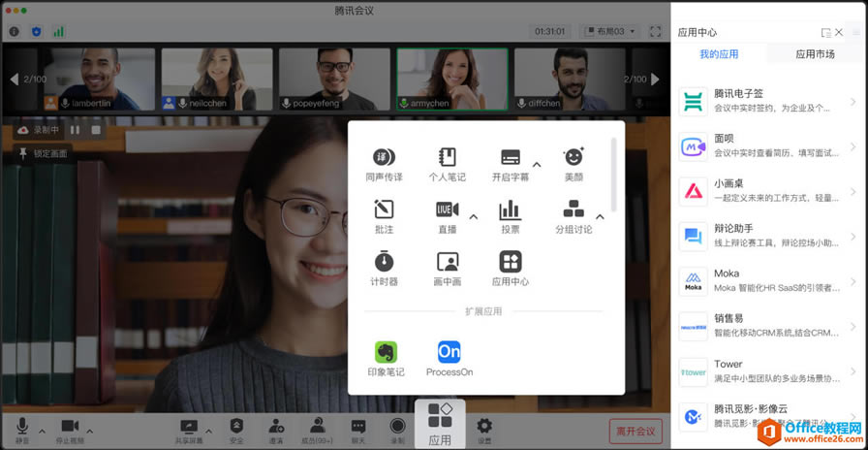The width and height of the screenshot is (868, 450).
Task: Select popeyefeng video thumbnail
Action: pyautogui.click(x=334, y=79)
